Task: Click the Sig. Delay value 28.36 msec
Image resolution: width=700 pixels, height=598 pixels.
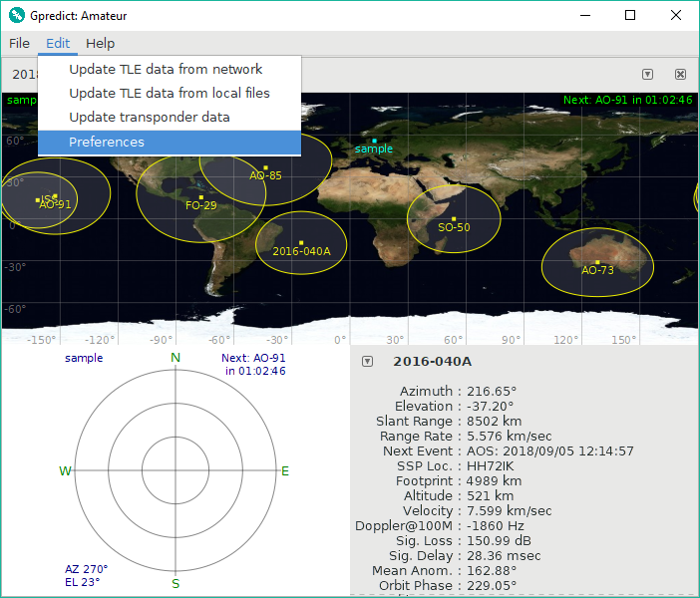Action: tap(504, 555)
